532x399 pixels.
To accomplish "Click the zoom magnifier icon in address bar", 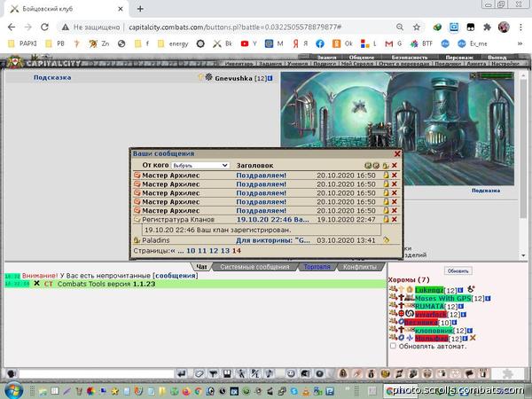I will tap(400, 27).
